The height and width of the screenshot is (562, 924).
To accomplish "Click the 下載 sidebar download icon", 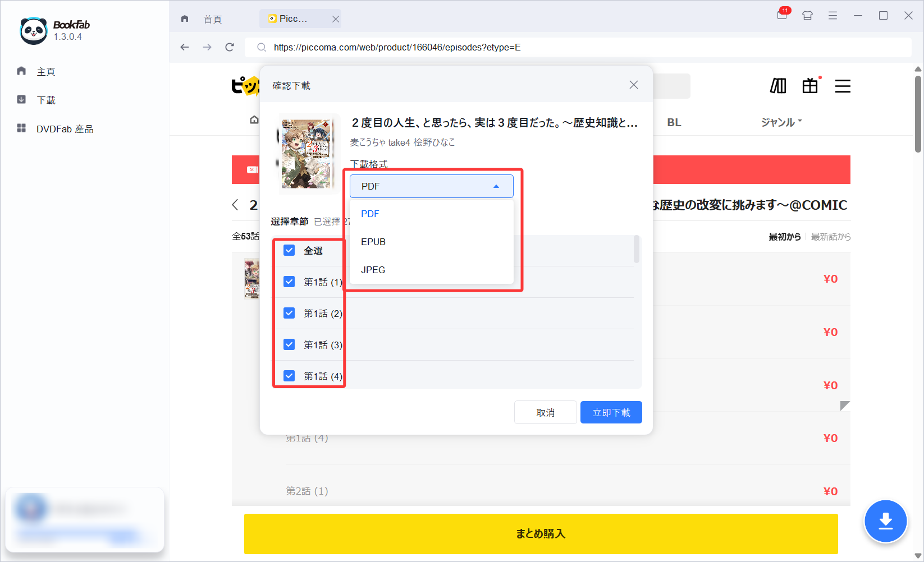I will coord(21,99).
